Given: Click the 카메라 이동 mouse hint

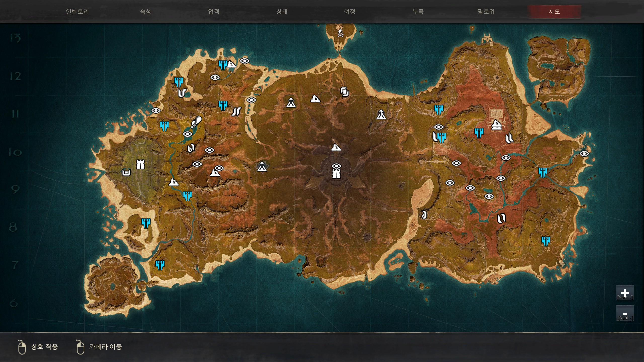Looking at the screenshot, I should click(x=99, y=347).
